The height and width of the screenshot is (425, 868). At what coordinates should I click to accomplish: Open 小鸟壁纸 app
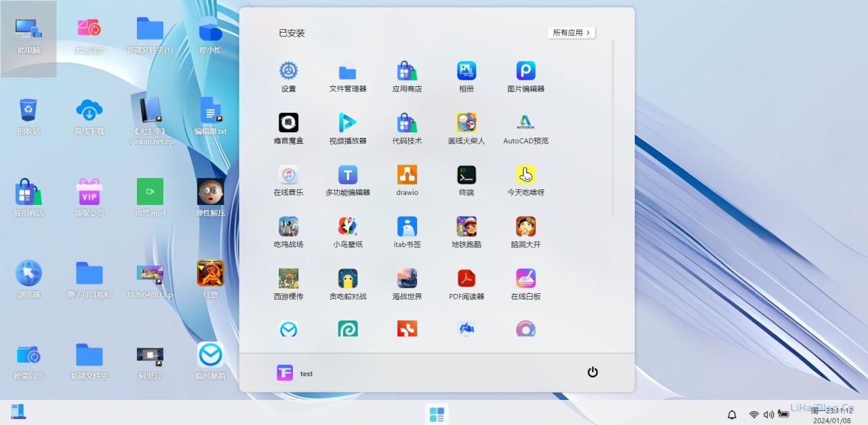pyautogui.click(x=347, y=233)
